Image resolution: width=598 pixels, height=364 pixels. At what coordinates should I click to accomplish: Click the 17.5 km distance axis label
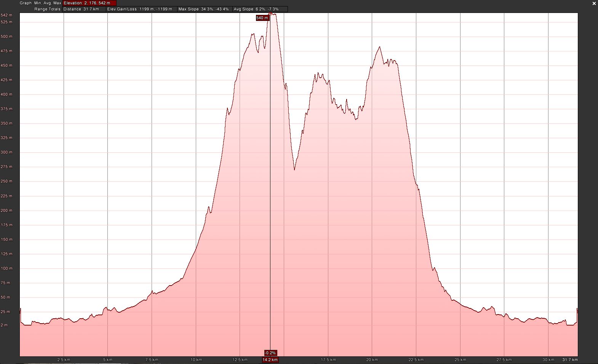click(x=328, y=360)
